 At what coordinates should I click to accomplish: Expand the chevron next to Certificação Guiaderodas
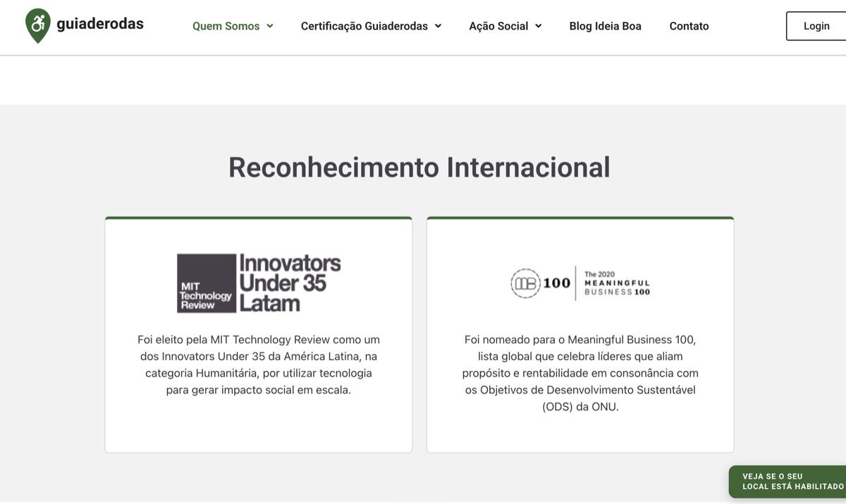click(x=438, y=26)
